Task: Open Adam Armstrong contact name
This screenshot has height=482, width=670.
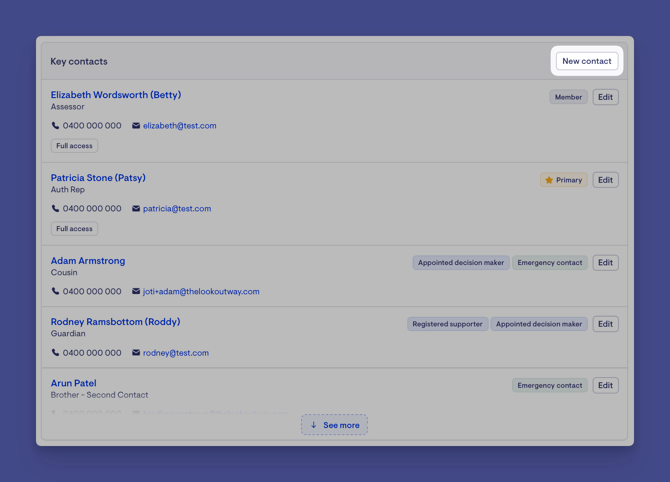Action: tap(88, 261)
